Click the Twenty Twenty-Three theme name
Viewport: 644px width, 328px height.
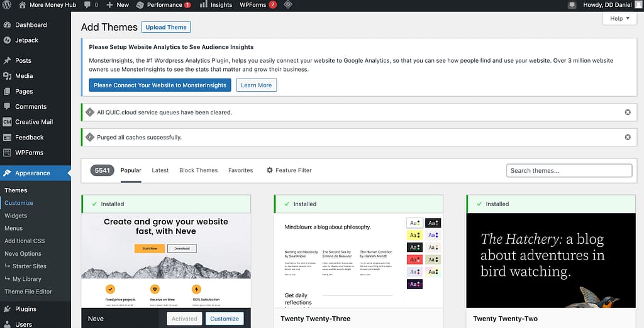tap(316, 319)
